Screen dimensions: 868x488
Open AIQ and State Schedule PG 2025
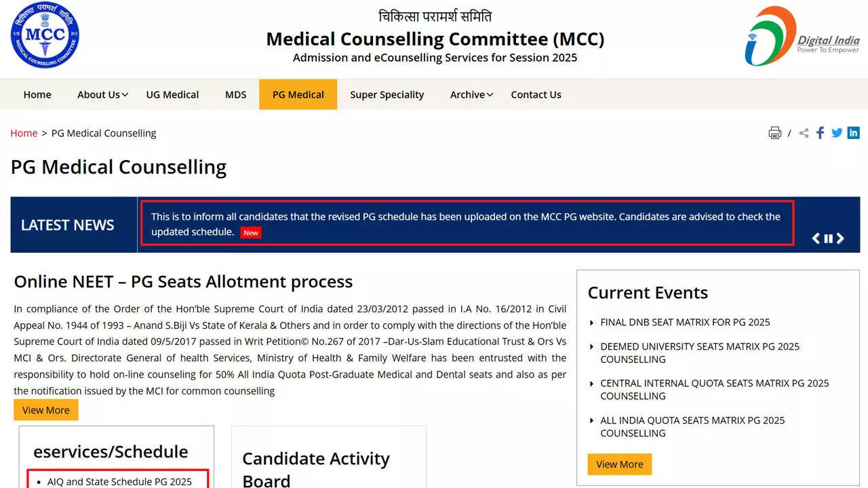[x=119, y=482]
